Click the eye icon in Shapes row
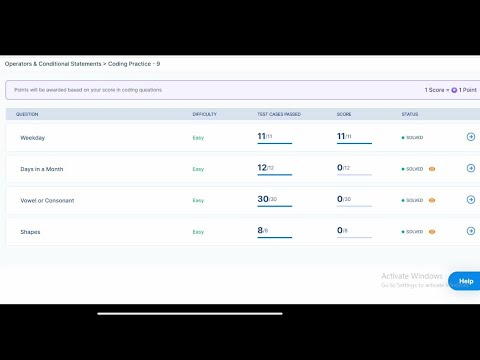The height and width of the screenshot is (360, 480). point(432,232)
